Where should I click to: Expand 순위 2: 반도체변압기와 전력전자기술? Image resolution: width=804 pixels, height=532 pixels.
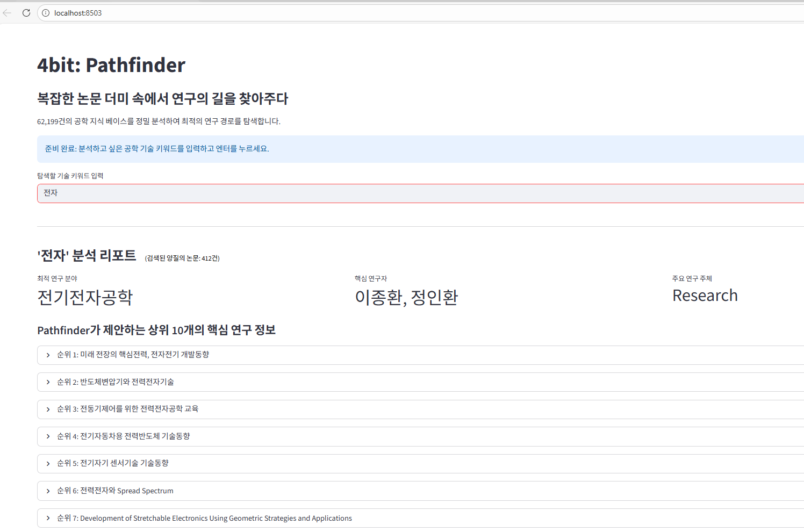(x=421, y=382)
